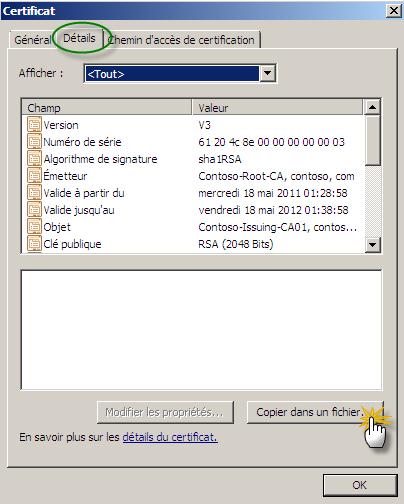404x504 pixels.
Task: Click the Émetteur field icon
Action: click(x=34, y=176)
